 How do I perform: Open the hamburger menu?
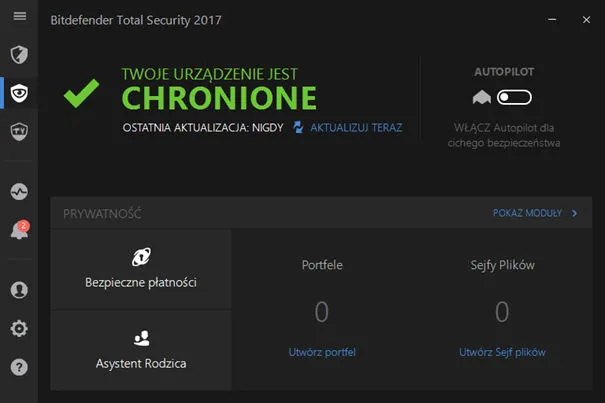[x=20, y=16]
